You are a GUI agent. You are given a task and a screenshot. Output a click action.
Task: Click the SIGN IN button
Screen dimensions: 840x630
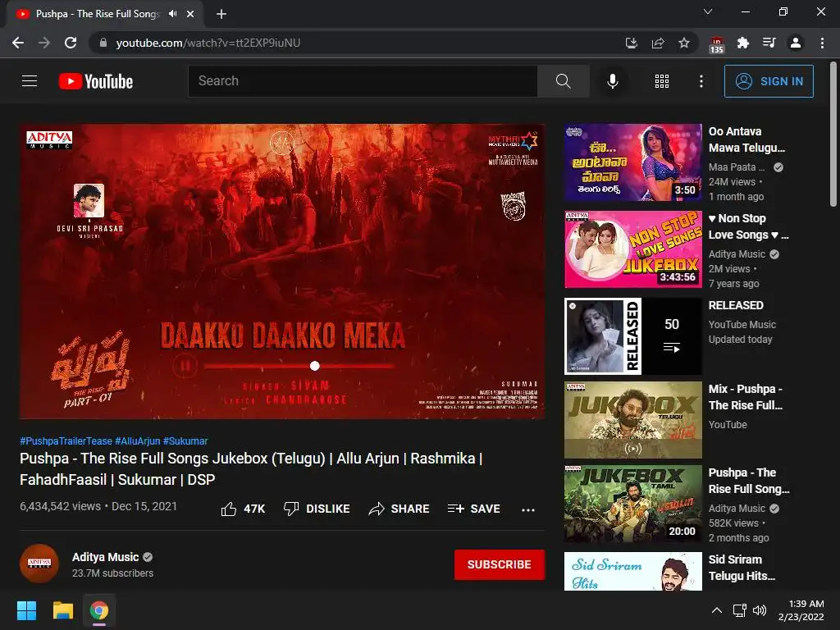click(769, 81)
